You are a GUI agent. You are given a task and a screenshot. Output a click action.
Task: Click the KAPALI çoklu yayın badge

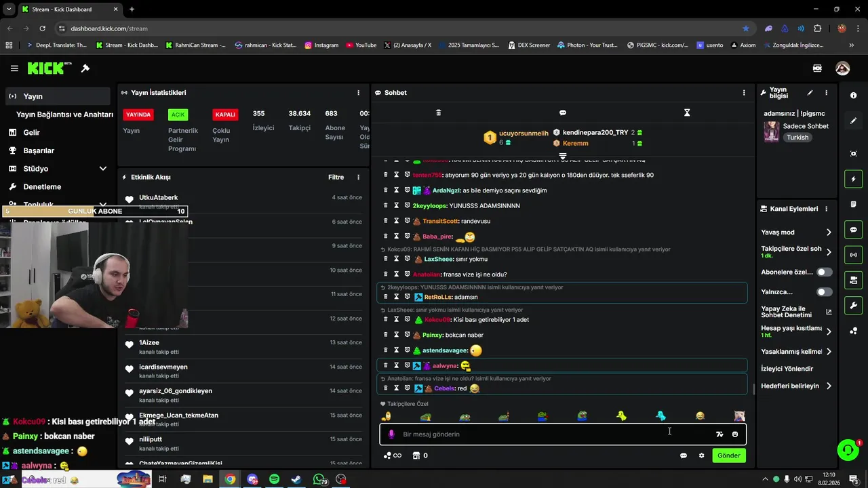(x=225, y=115)
